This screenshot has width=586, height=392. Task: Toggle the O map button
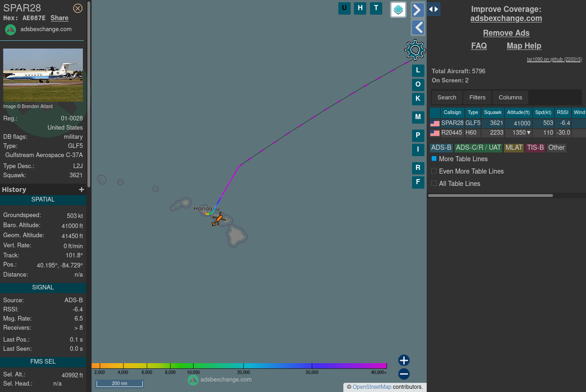(x=418, y=85)
